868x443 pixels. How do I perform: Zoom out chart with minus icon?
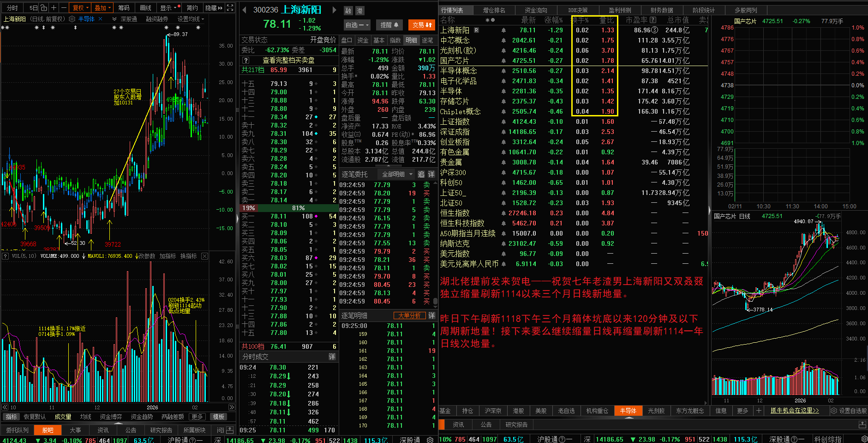point(64,7)
